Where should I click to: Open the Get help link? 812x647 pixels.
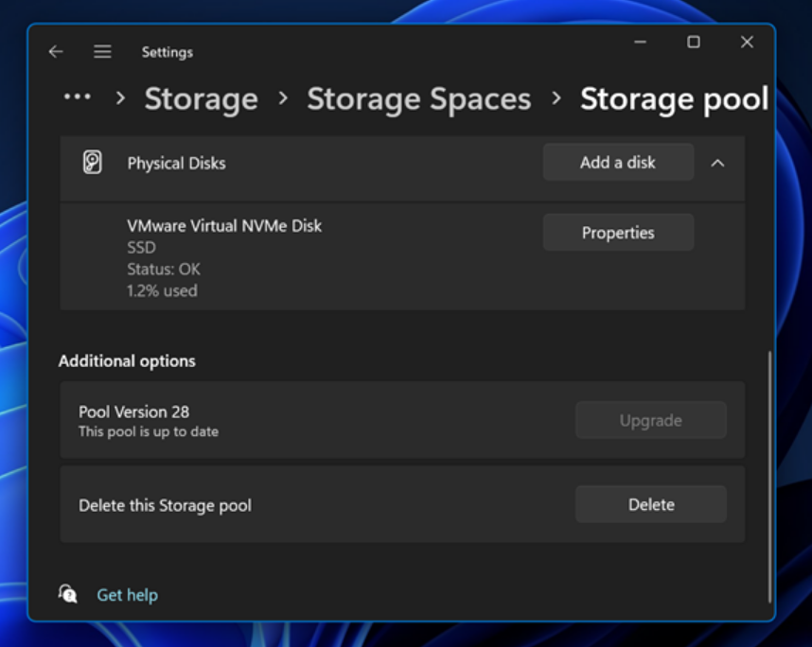coord(128,595)
